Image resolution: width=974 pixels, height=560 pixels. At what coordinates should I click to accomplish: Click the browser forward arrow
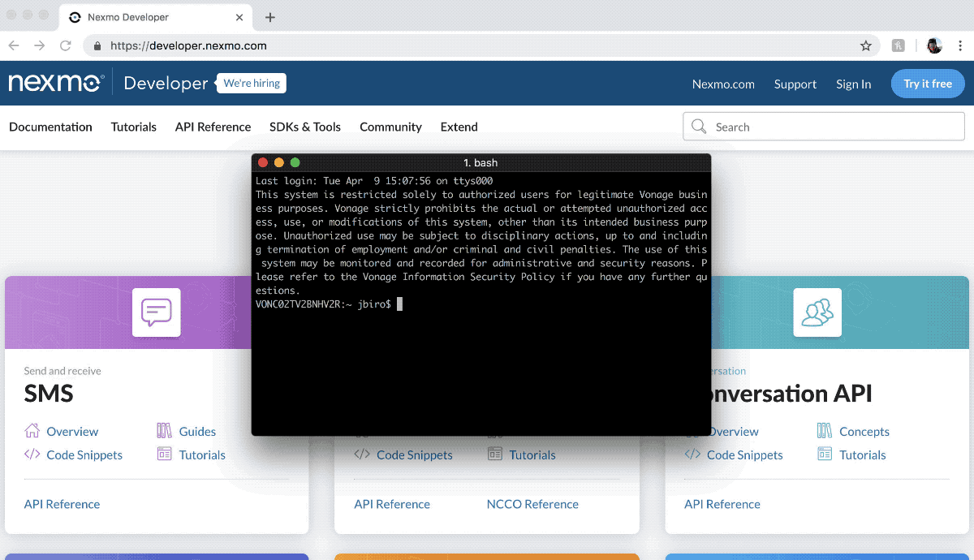tap(39, 45)
